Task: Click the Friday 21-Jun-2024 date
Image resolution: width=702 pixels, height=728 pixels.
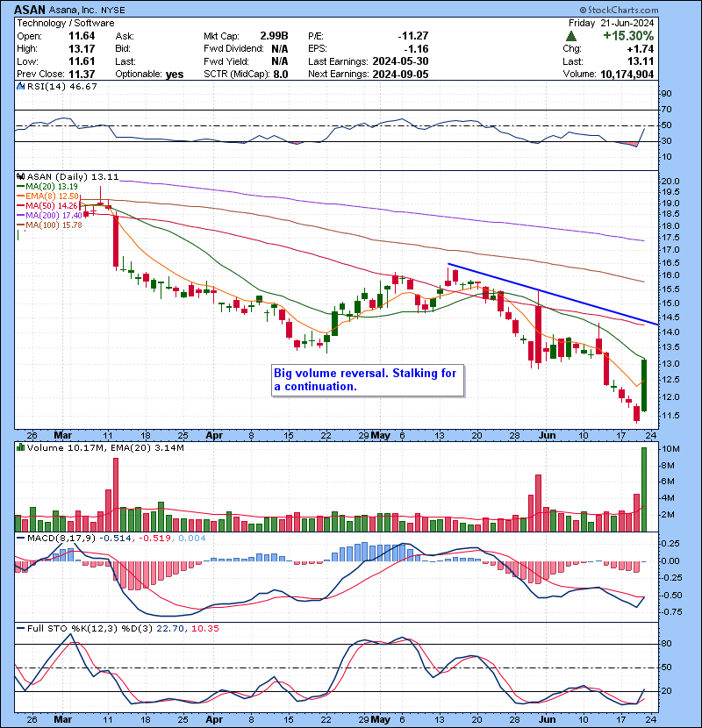Action: [611, 23]
